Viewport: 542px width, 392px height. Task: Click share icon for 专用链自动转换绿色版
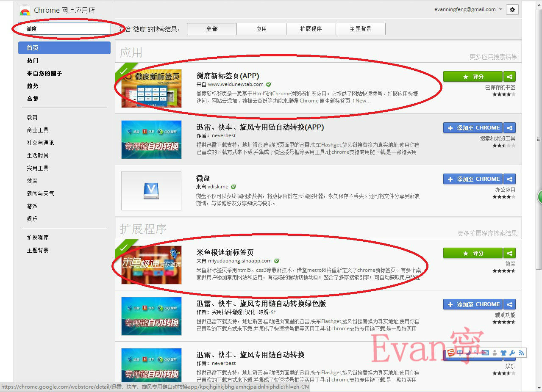pyautogui.click(x=509, y=304)
